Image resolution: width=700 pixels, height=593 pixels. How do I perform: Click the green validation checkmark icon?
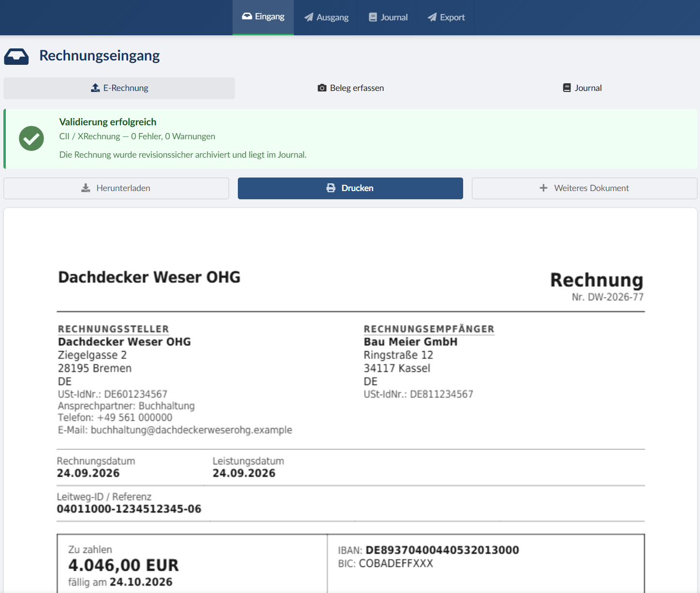(x=31, y=138)
